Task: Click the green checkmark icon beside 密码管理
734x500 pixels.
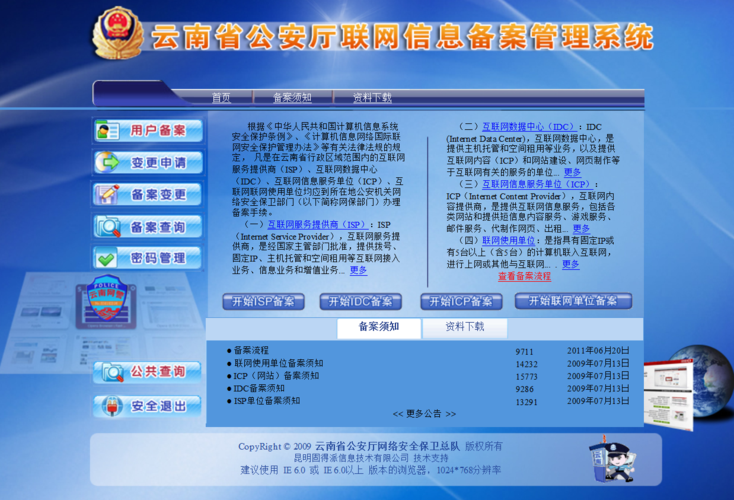Action: (107, 258)
